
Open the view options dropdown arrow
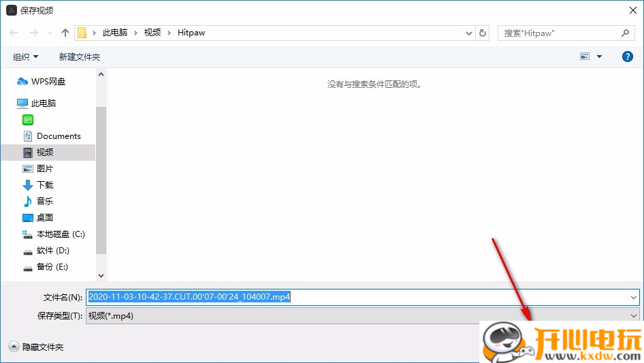click(599, 57)
